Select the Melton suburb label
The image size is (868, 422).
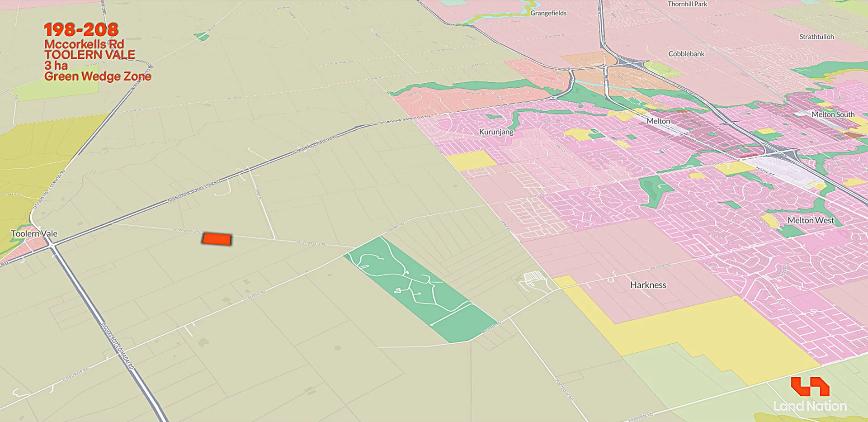click(x=658, y=121)
